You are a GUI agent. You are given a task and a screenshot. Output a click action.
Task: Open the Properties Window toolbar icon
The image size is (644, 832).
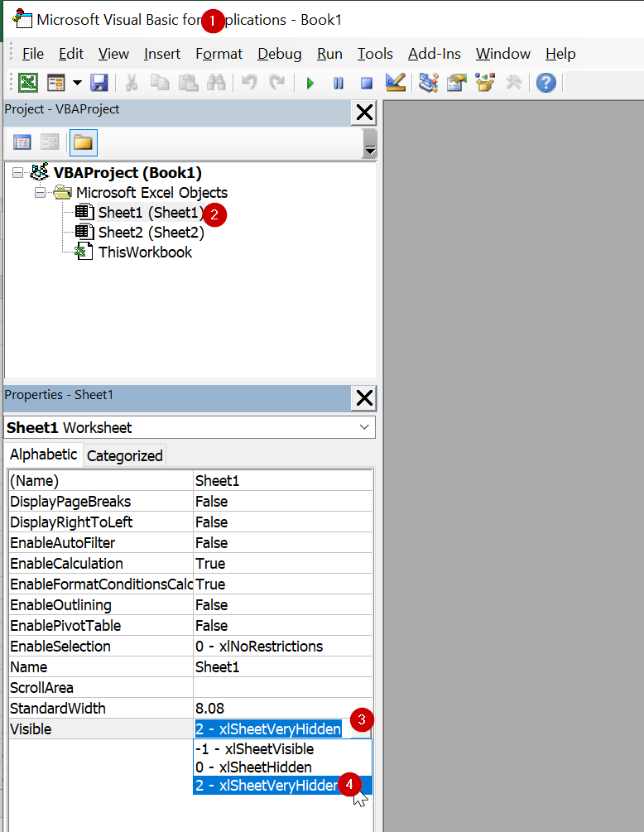[457, 83]
